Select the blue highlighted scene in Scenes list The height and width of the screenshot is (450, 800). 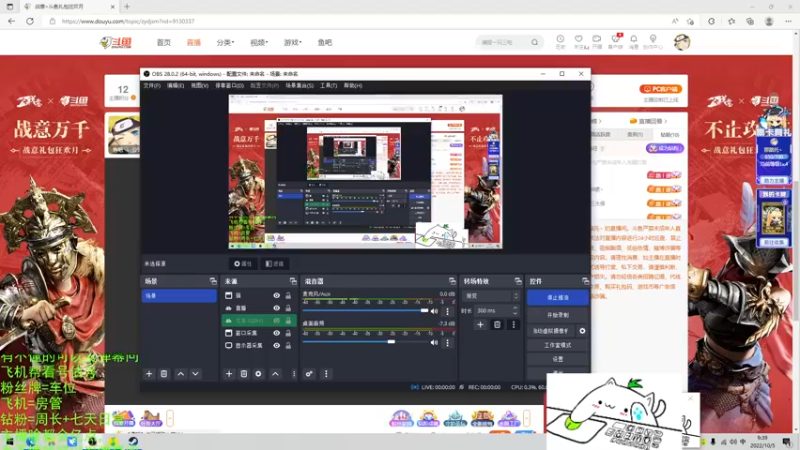[179, 296]
